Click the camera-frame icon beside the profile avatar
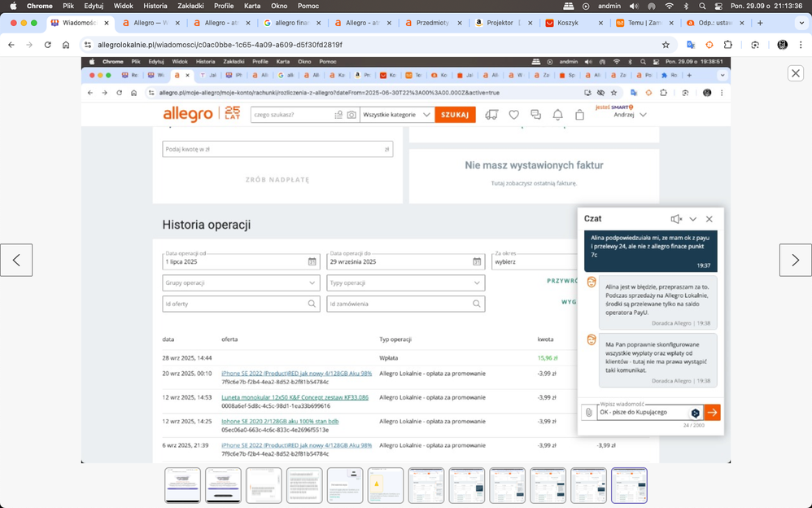 [755, 45]
